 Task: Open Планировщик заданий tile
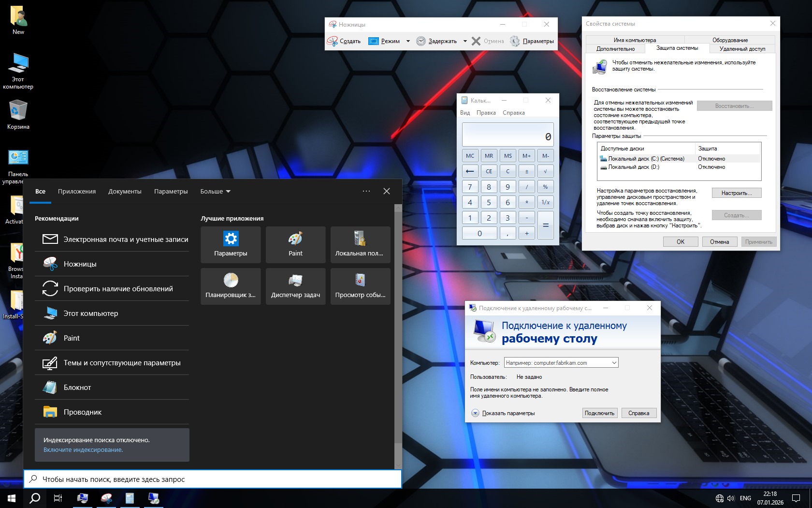[x=231, y=286]
